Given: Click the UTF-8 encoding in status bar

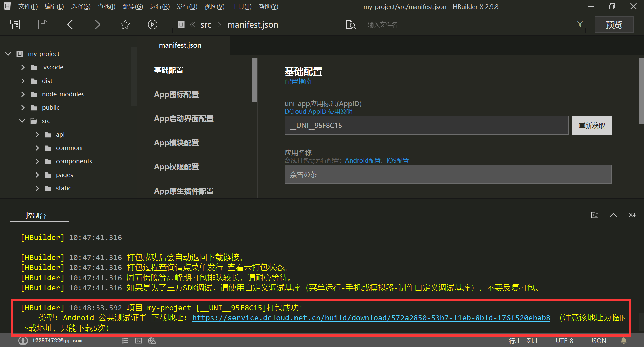Looking at the screenshot, I should [565, 341].
